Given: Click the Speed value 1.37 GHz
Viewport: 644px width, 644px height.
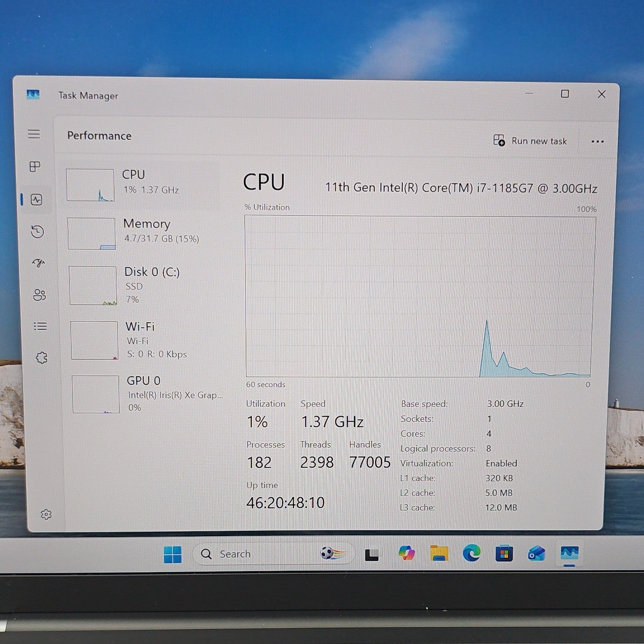Looking at the screenshot, I should (x=332, y=422).
